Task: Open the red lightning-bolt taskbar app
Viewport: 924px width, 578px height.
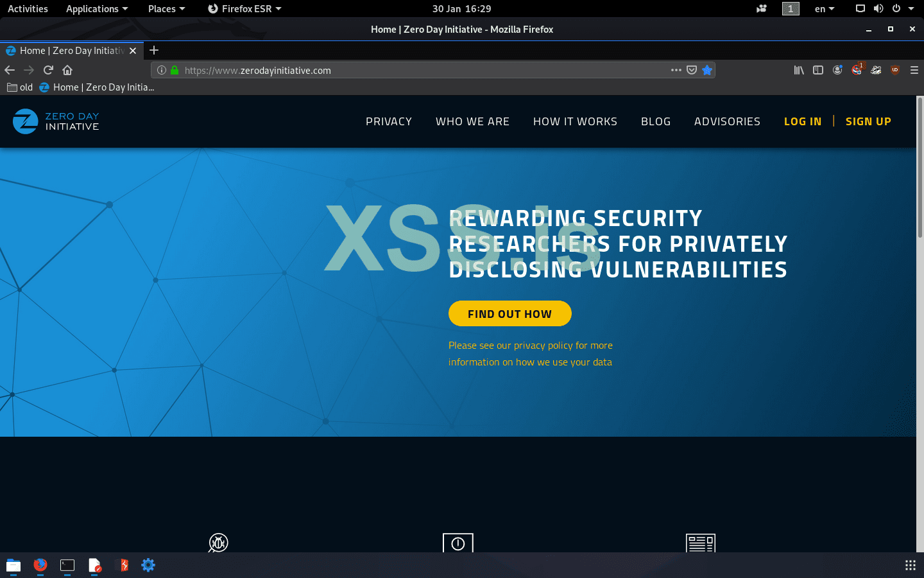Action: (x=122, y=565)
